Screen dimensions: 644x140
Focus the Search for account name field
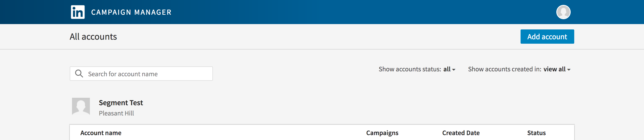coord(141,74)
